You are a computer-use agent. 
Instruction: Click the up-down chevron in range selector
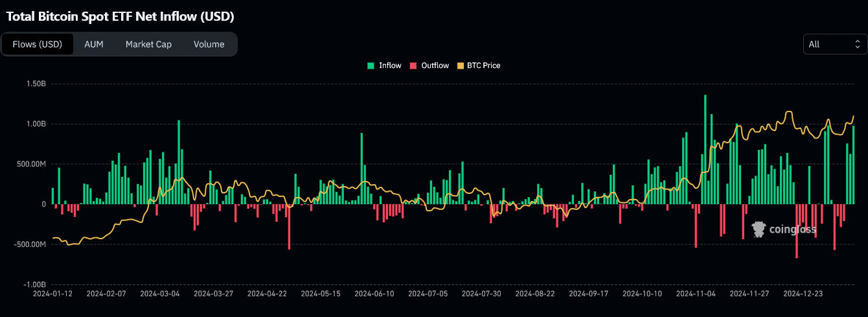tap(857, 44)
